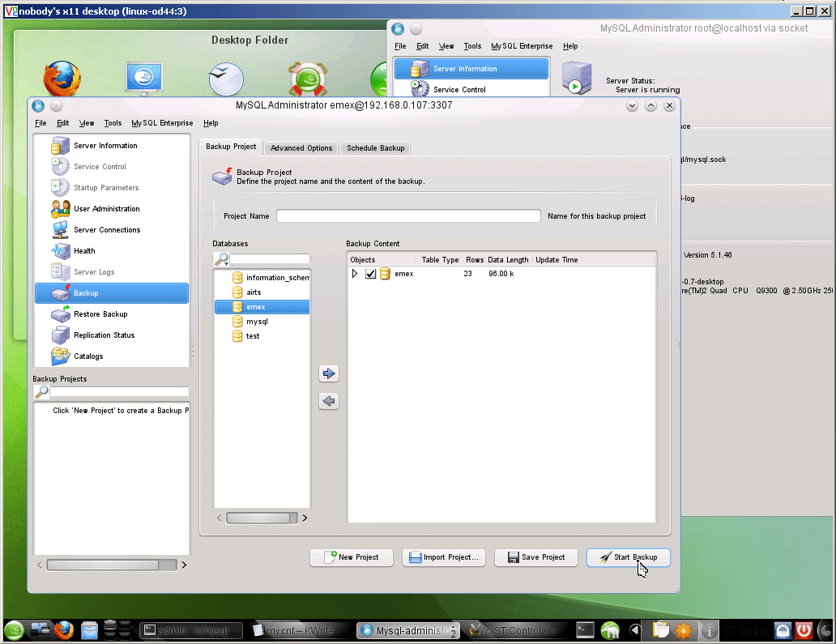Open the monitor icon in Desktop Folder

pos(144,79)
